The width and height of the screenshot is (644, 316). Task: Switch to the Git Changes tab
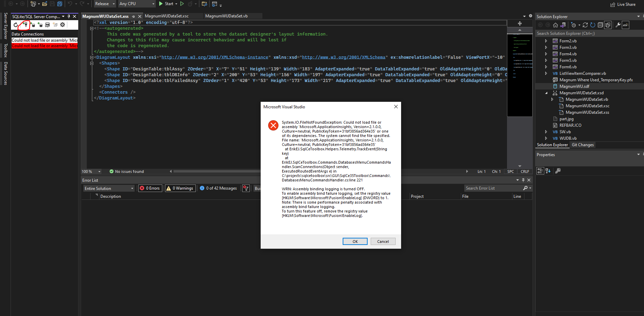coord(583,145)
